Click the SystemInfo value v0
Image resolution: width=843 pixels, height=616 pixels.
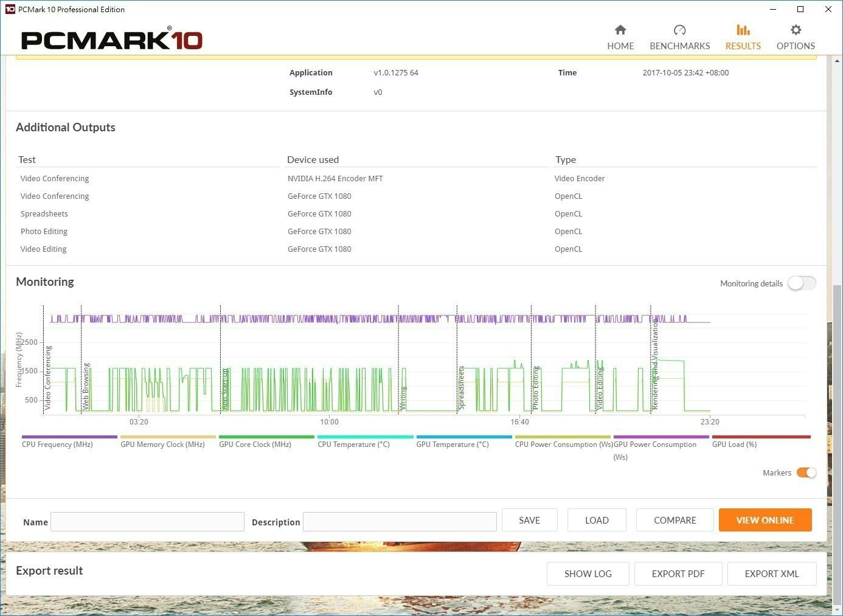[x=378, y=92]
